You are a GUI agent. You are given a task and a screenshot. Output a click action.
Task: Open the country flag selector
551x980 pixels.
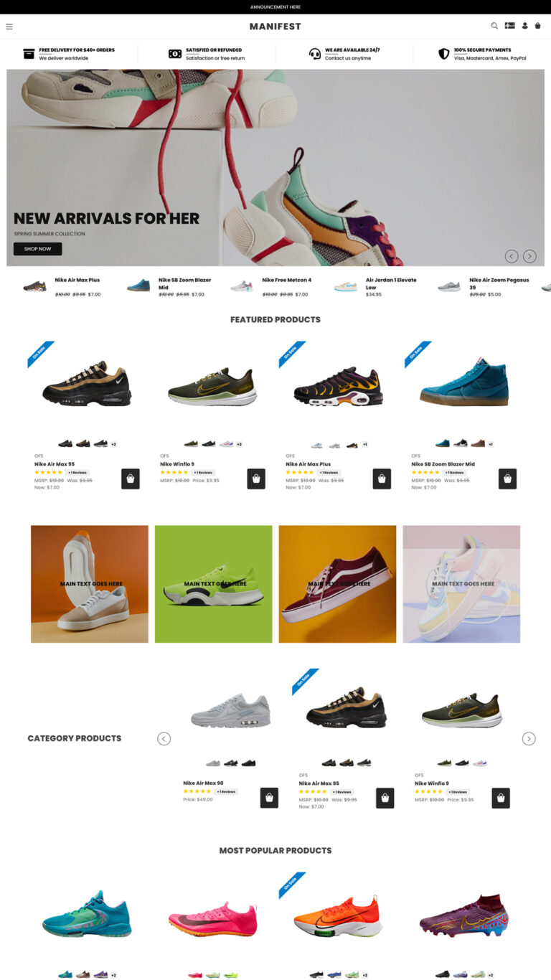pyautogui.click(x=509, y=26)
